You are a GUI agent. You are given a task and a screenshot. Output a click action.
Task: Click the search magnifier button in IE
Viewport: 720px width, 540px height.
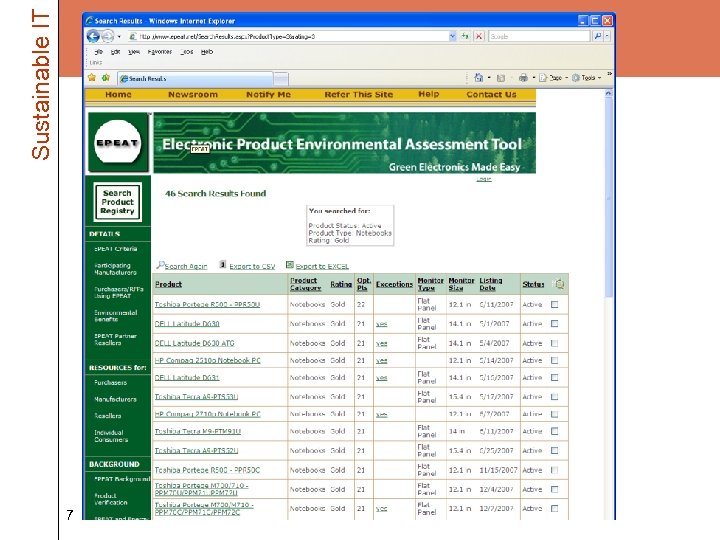point(597,36)
